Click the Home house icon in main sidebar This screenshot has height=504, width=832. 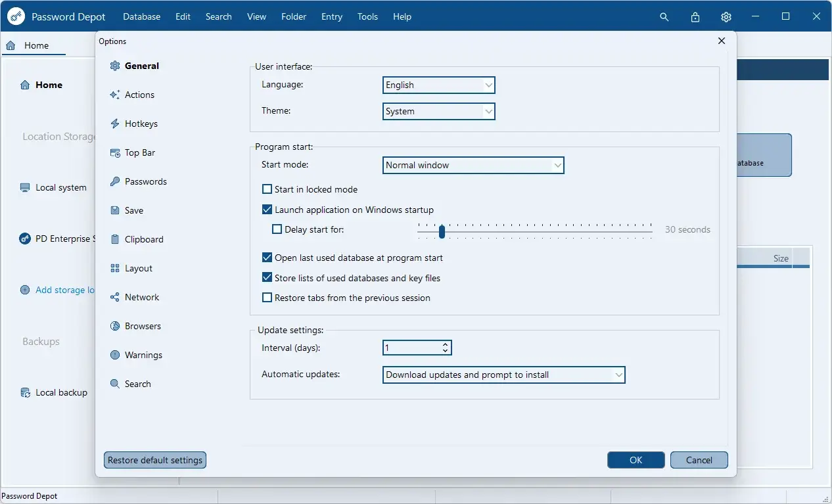coord(25,85)
